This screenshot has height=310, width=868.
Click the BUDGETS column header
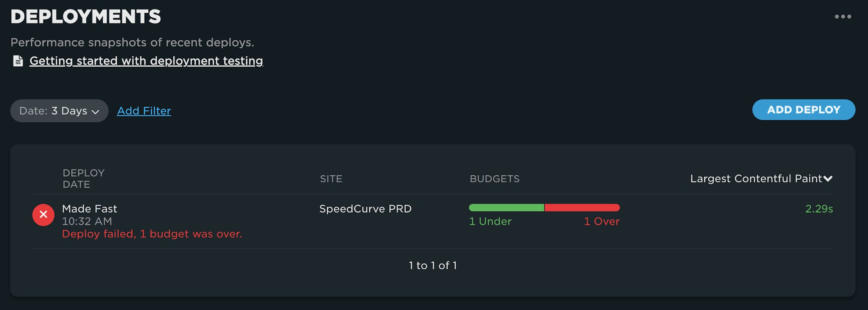pos(494,178)
